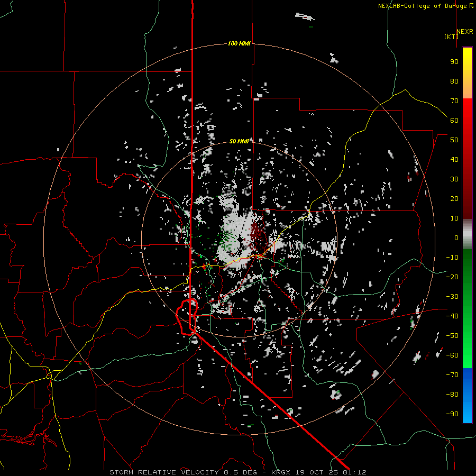The image size is (476, 476).
Task: Click the dark red velocity patch near radar center
Action: pyautogui.click(x=258, y=234)
